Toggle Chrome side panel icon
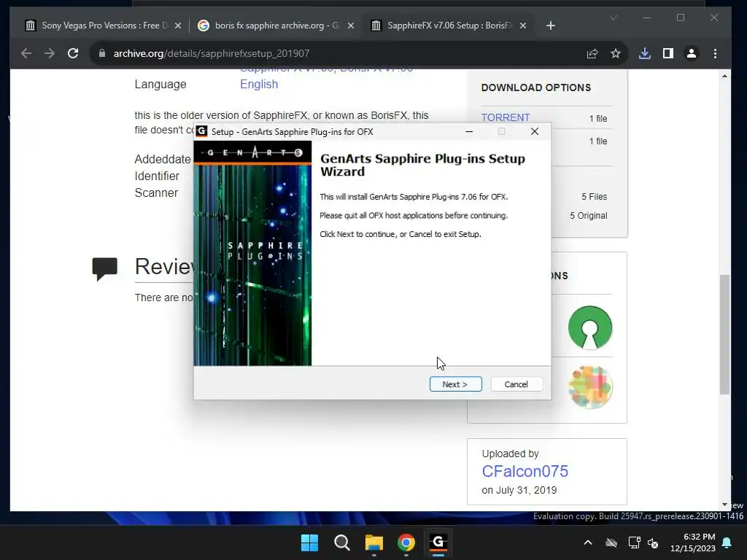Viewport: 747px width, 560px height. 668,53
